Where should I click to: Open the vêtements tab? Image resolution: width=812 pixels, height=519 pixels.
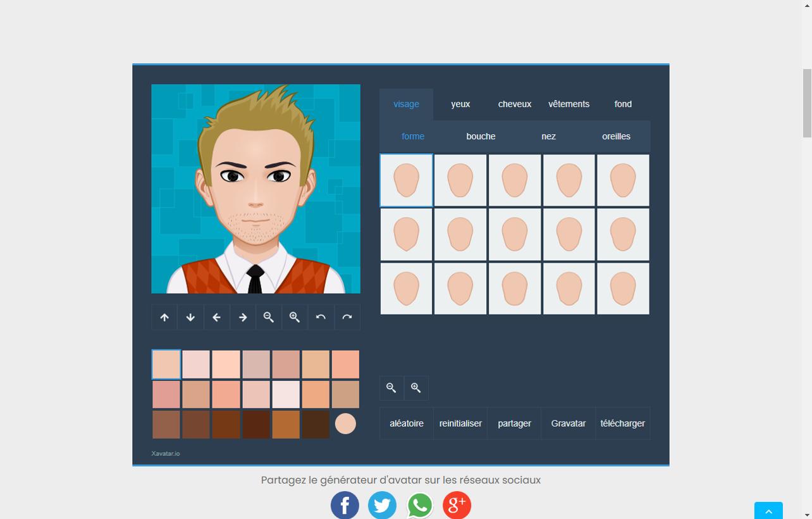point(569,104)
